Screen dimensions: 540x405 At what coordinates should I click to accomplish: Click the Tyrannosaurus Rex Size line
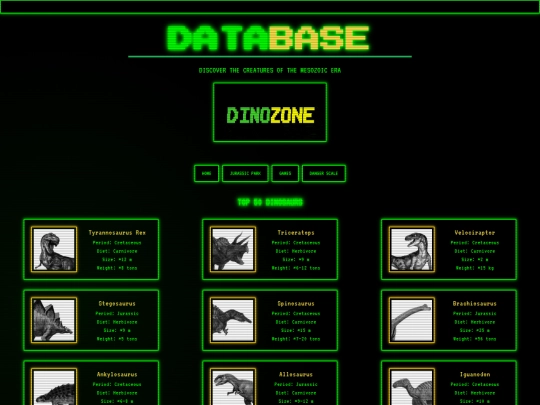pos(117,260)
